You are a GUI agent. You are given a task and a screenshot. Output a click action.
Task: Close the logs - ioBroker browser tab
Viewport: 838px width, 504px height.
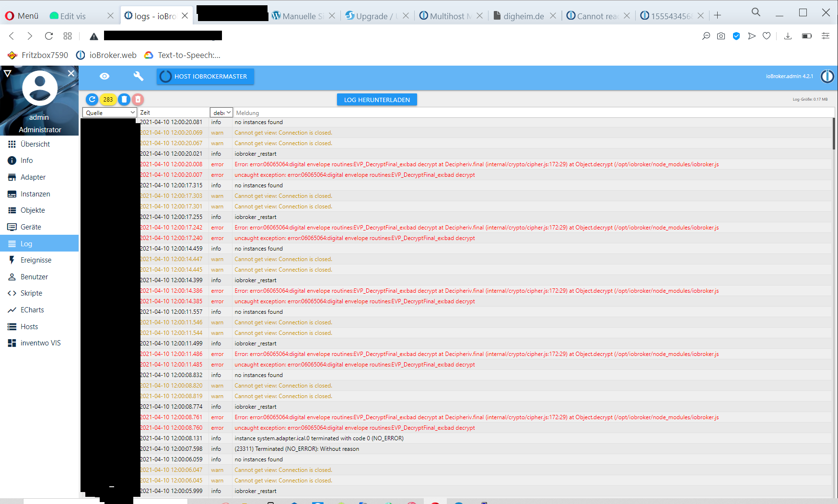tap(185, 16)
